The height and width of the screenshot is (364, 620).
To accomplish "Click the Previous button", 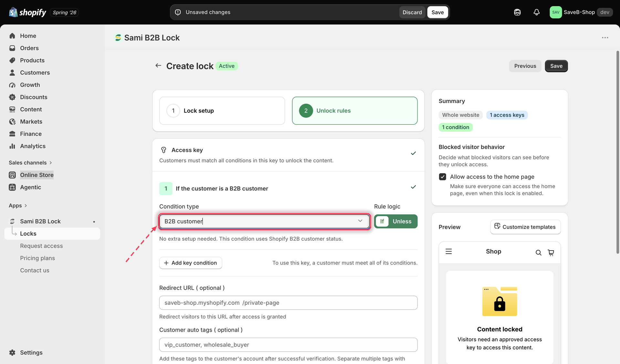I will 525,66.
